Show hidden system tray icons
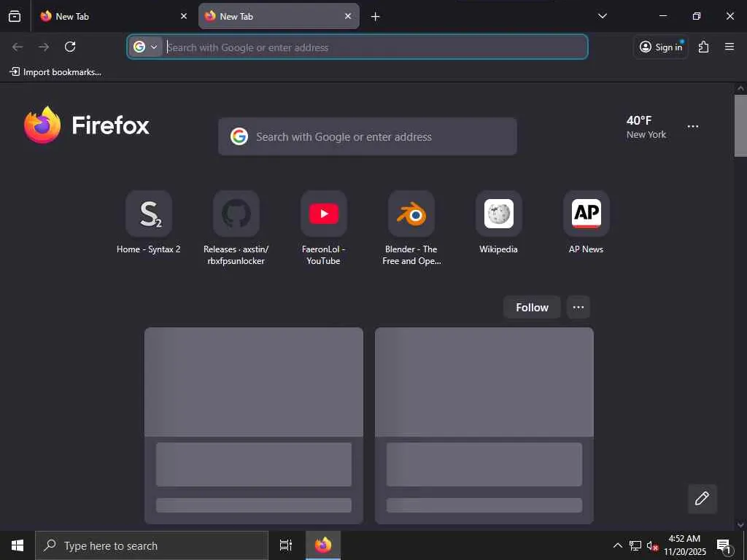This screenshot has width=747, height=560. click(617, 545)
